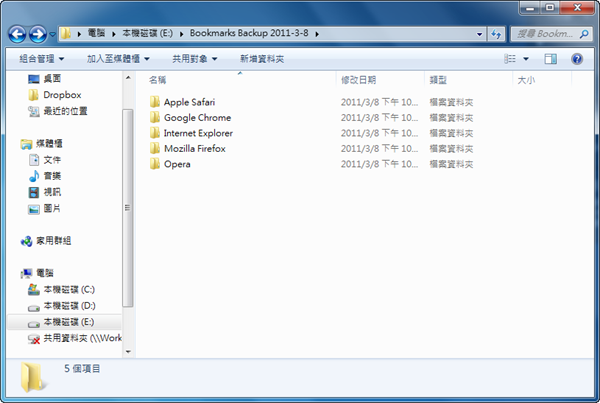Click the 5 個項目 status text
The width and height of the screenshot is (600, 403).
coord(82,369)
